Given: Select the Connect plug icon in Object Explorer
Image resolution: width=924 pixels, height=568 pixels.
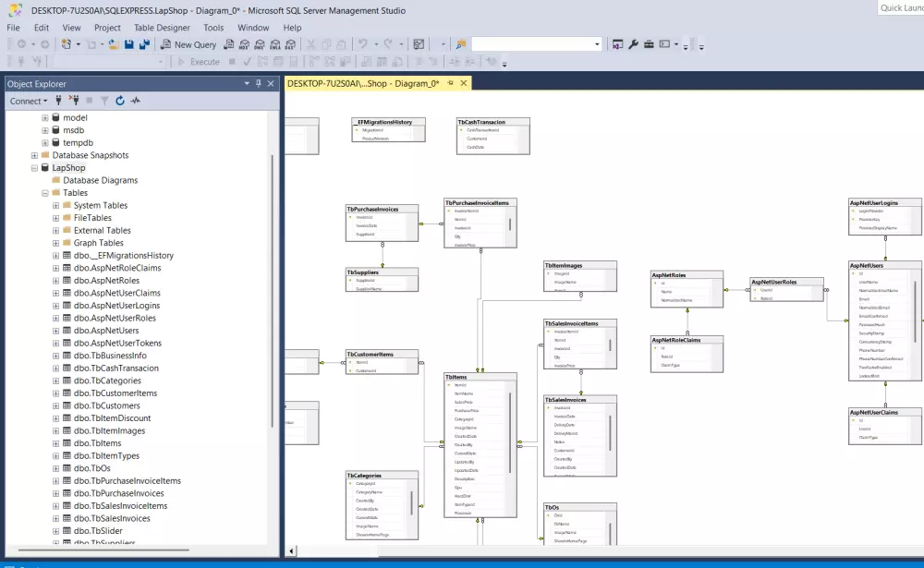Looking at the screenshot, I should click(x=58, y=102).
